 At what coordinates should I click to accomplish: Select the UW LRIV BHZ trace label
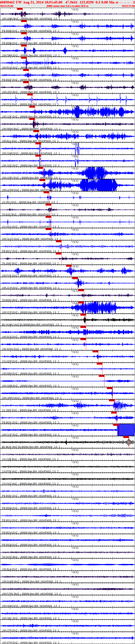(31, 92)
